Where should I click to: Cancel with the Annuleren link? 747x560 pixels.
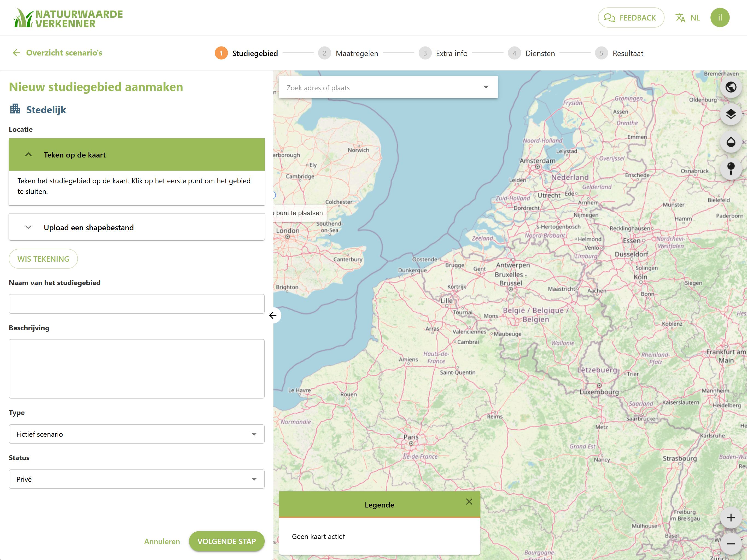point(162,541)
